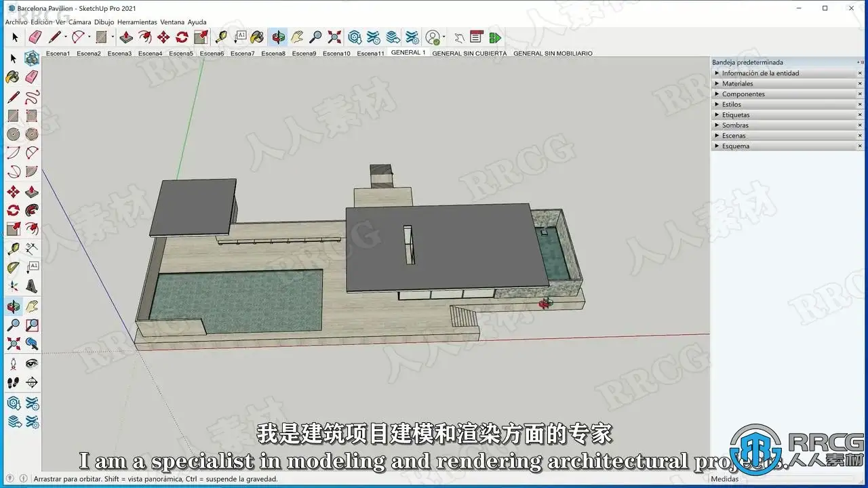Switch to the Escena1 scene tab
Viewport: 868px width, 488px height.
tap(58, 54)
